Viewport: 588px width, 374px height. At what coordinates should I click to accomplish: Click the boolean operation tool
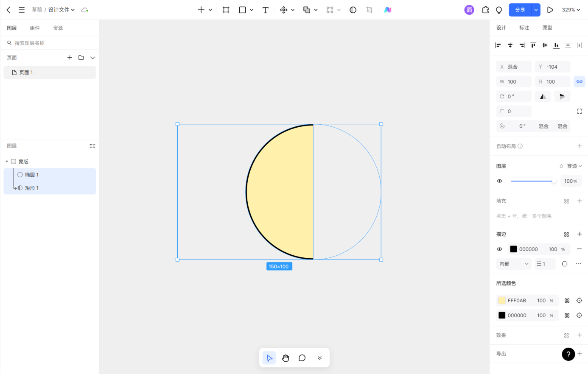click(307, 10)
